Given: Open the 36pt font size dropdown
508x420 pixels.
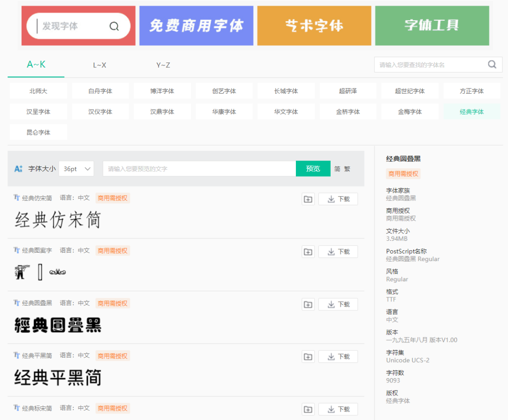Looking at the screenshot, I should (77, 169).
